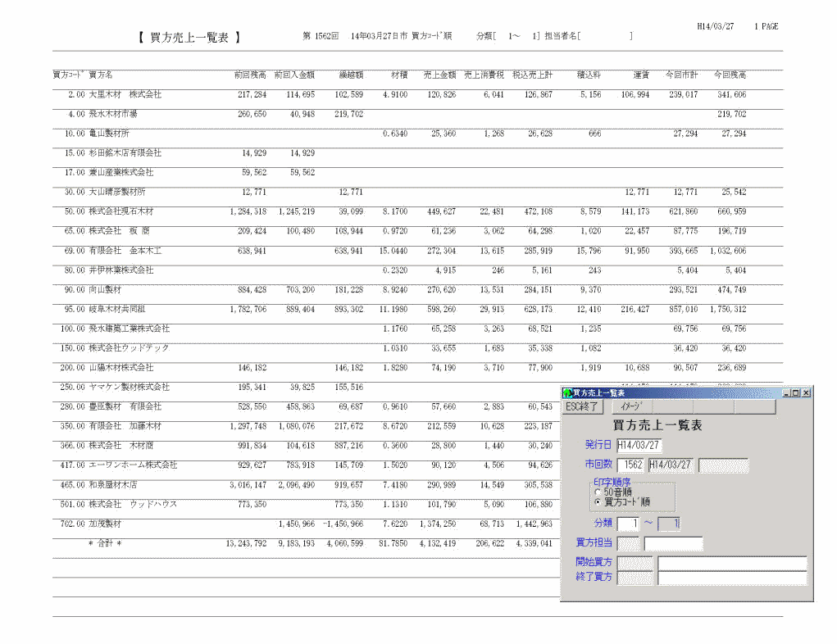
Task: Click the 繰越額 column header
Action: click(x=351, y=75)
